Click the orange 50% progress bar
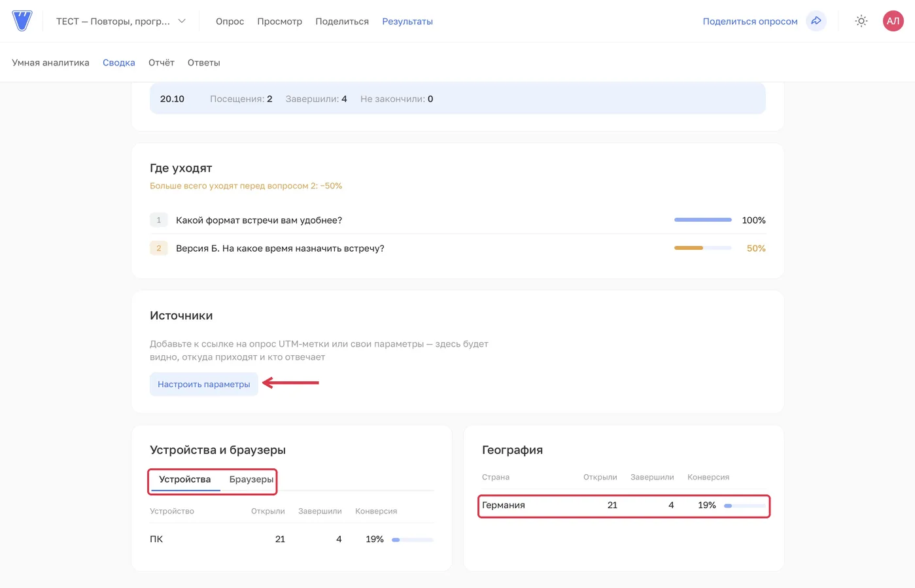This screenshot has width=915, height=588. (703, 248)
